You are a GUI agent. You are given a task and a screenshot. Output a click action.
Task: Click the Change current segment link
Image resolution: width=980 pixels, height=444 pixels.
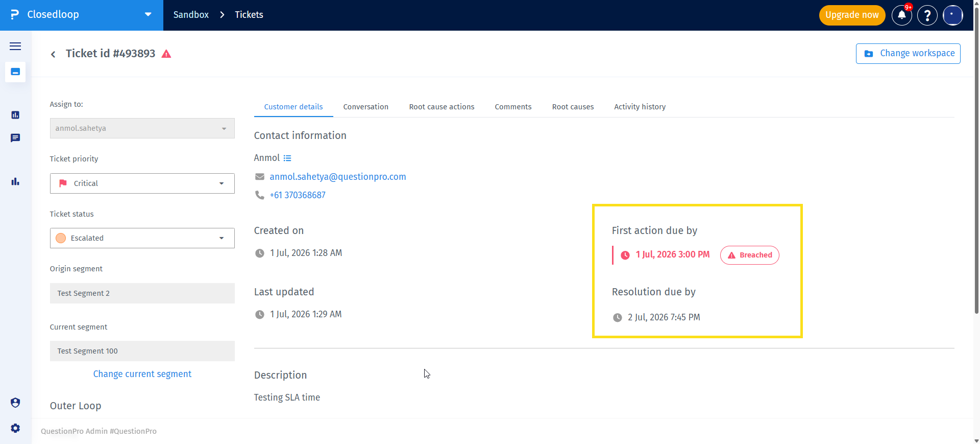(142, 374)
